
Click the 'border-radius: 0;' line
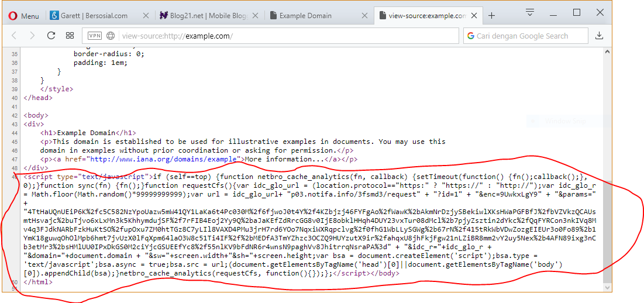click(109, 54)
